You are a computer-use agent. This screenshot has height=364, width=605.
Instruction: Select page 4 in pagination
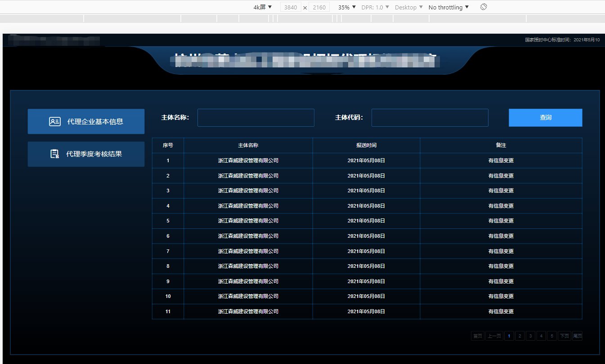[542, 336]
